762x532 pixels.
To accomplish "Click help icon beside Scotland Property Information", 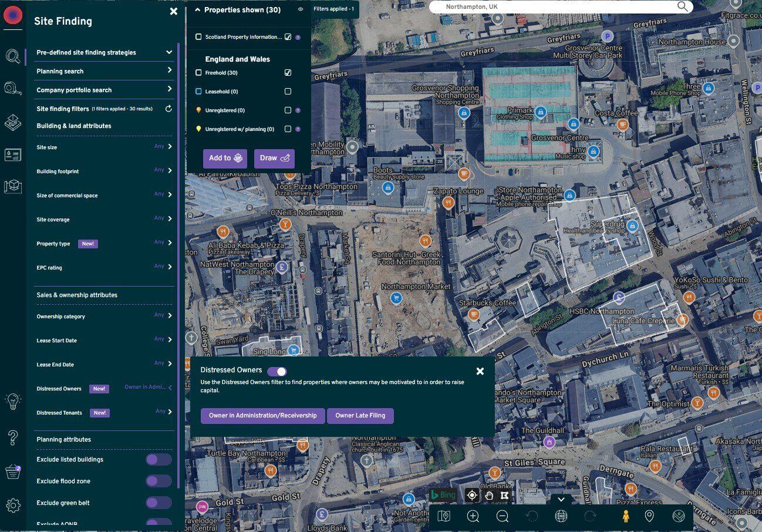I will (298, 37).
